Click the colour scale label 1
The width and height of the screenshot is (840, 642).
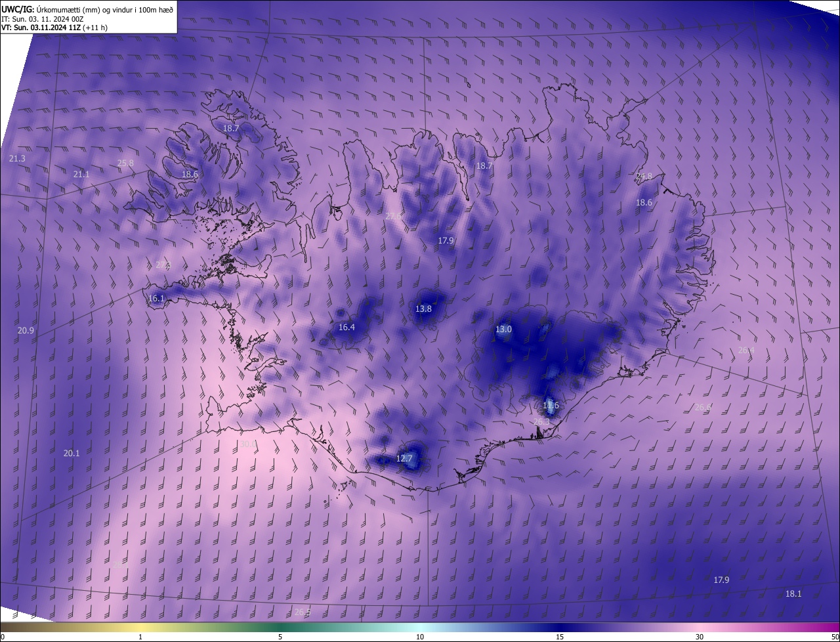click(x=140, y=637)
